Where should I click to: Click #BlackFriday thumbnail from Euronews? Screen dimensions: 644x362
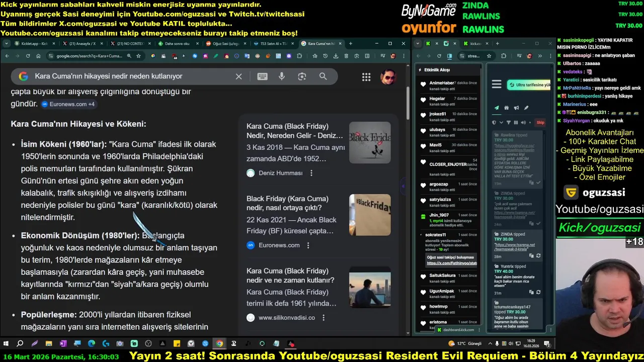point(370,215)
